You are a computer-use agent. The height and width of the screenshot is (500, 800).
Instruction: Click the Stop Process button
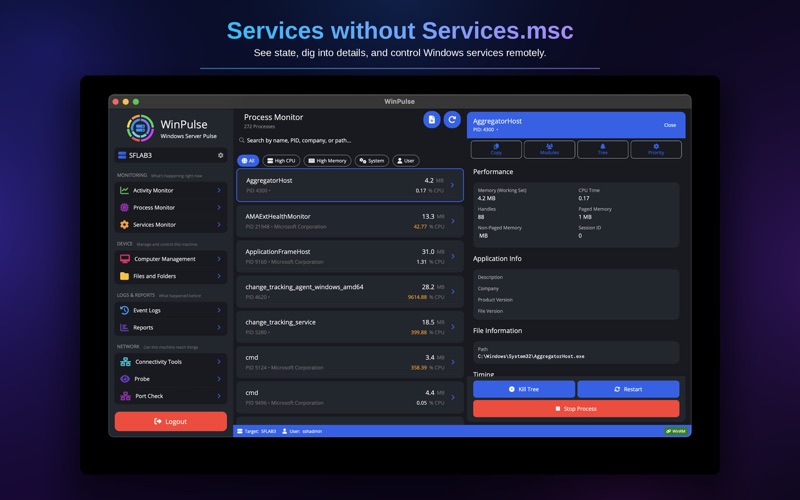tap(576, 409)
